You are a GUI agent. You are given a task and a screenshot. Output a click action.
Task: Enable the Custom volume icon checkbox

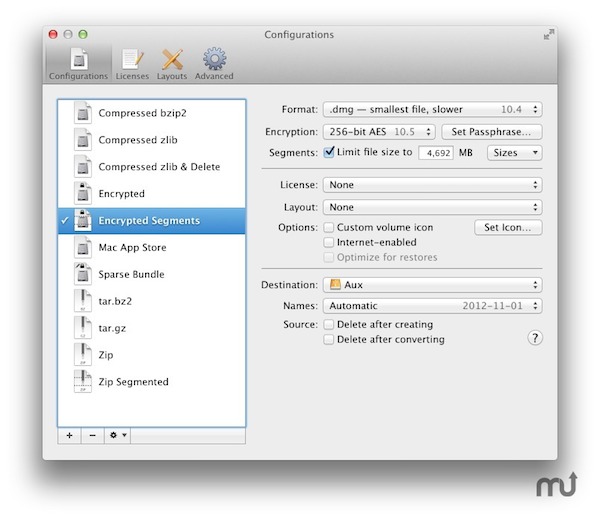click(x=330, y=228)
